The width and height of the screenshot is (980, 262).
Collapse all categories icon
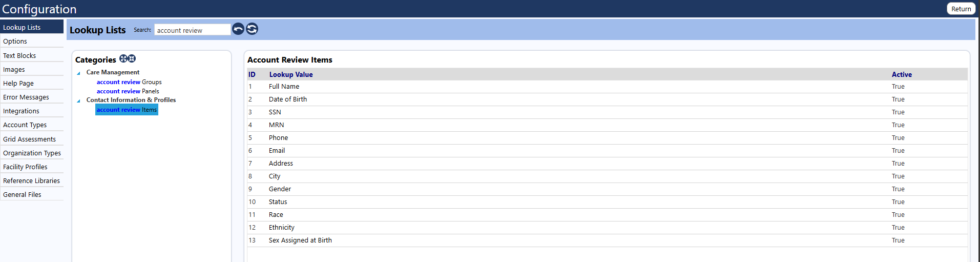point(132,59)
